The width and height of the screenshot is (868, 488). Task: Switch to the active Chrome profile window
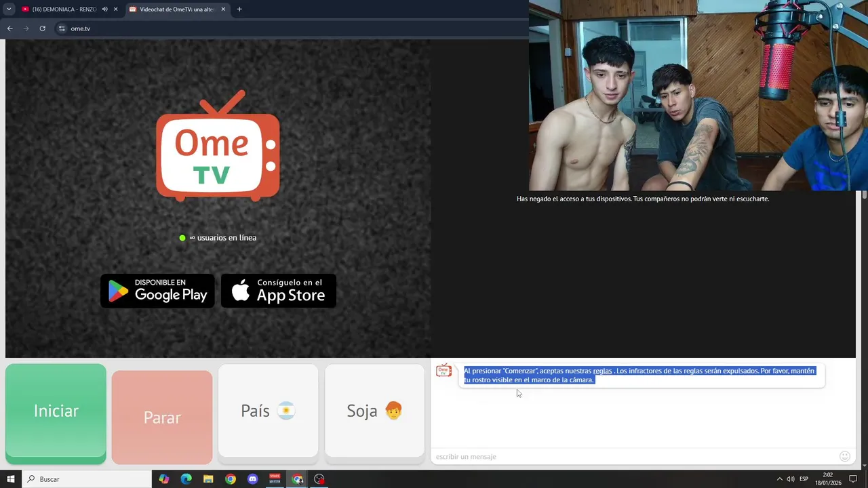pos(297,479)
